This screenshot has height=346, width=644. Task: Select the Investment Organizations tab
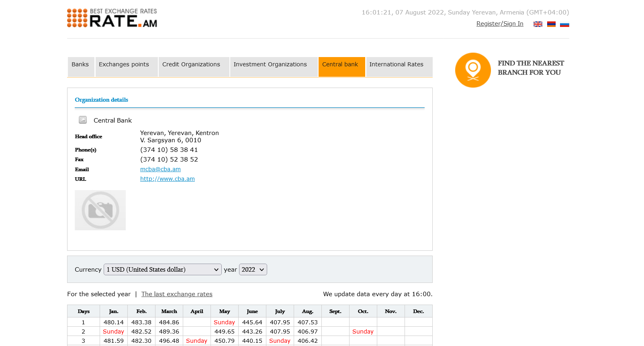pyautogui.click(x=270, y=65)
